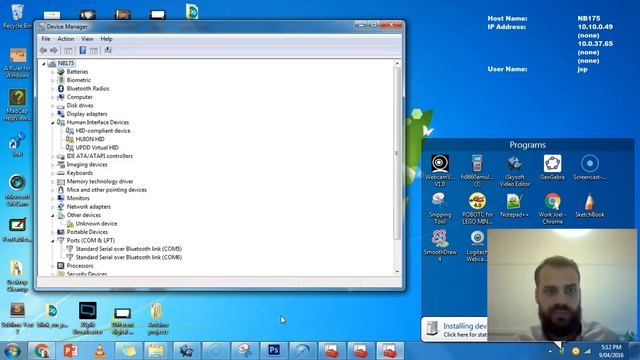The image size is (640, 360).
Task: Select the HUION HID device
Action: pos(90,139)
